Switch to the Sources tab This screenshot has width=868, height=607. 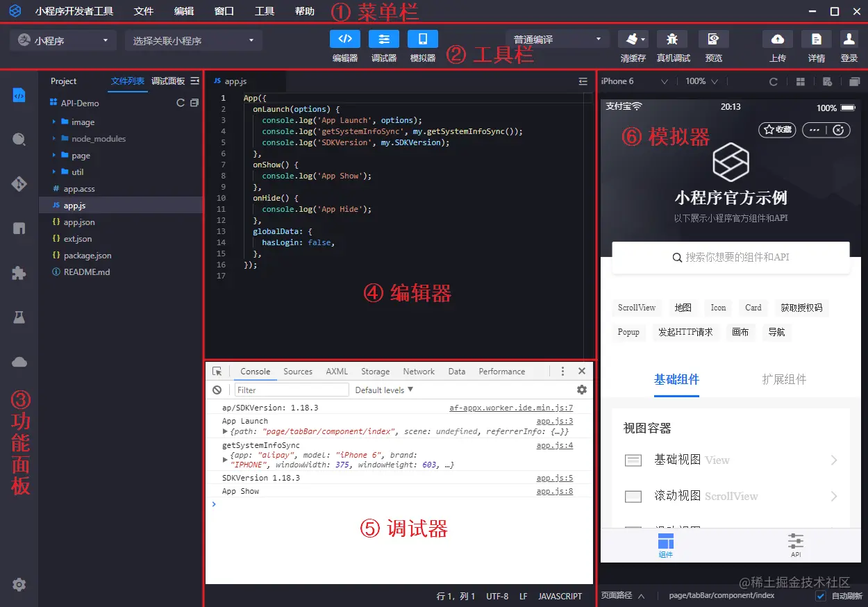298,372
